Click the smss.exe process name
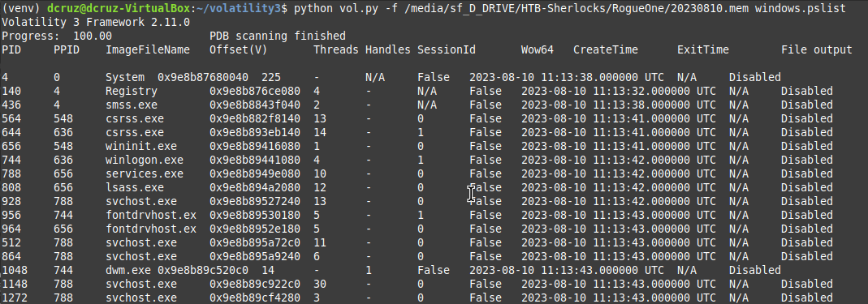The width and height of the screenshot is (868, 304). 132,105
